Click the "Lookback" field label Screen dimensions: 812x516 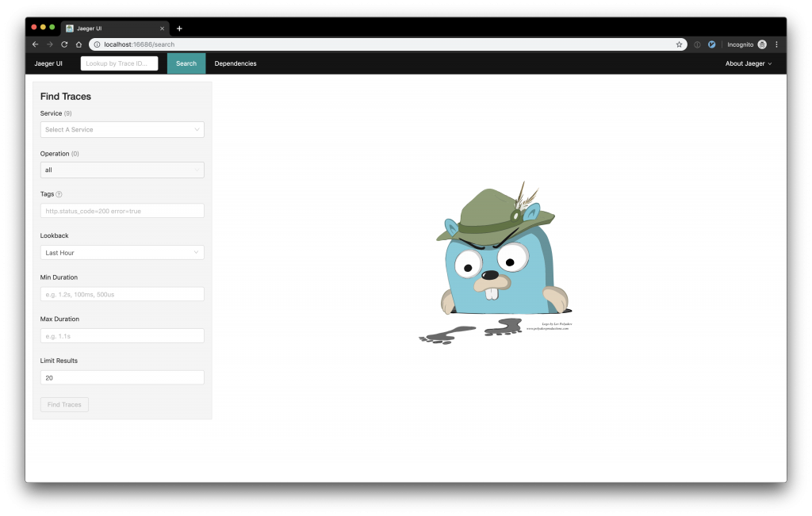[x=55, y=235]
